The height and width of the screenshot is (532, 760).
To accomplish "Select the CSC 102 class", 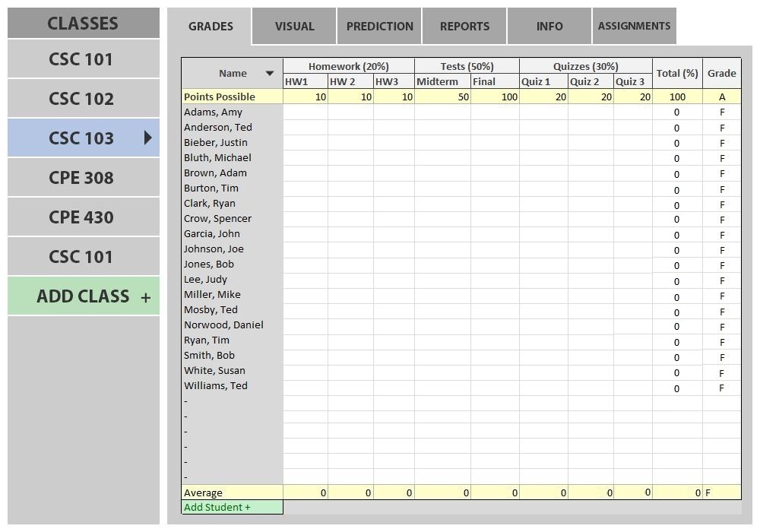I will pos(81,99).
